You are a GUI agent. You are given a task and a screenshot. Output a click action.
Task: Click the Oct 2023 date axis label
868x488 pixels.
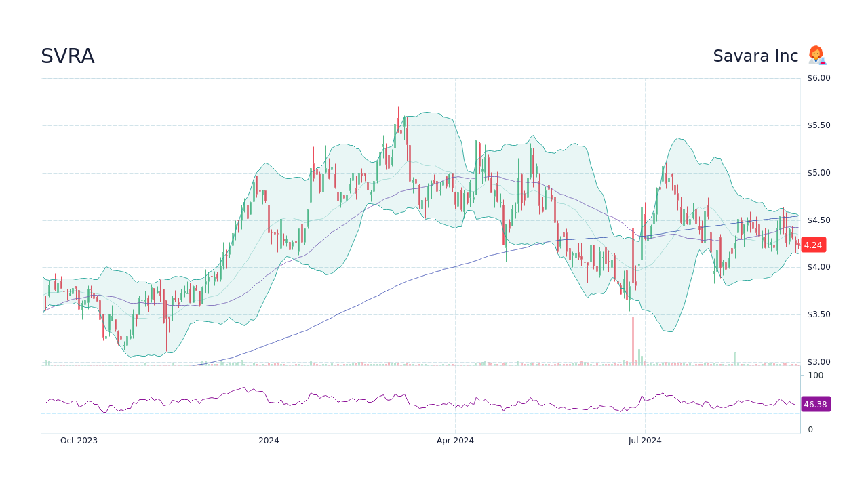(x=79, y=441)
